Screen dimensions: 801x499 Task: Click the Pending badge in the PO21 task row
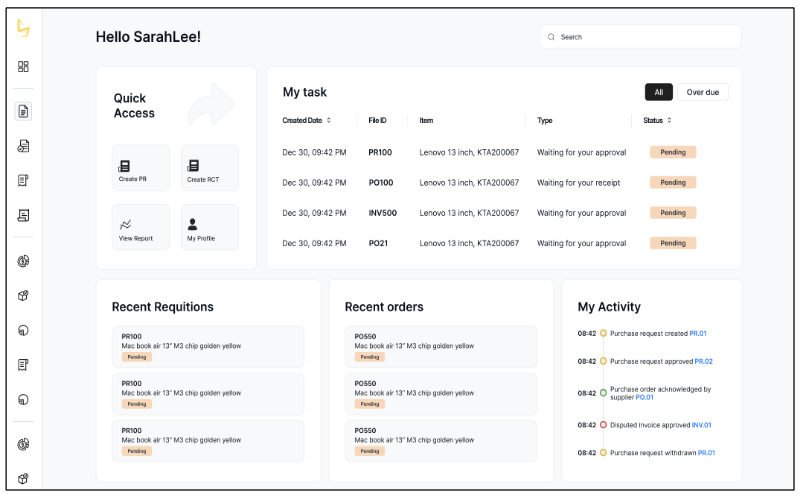click(x=673, y=243)
